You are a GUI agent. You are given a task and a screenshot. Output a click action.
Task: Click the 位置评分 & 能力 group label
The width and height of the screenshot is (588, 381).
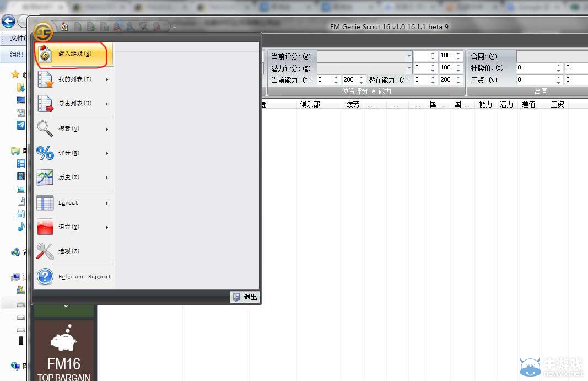(x=367, y=91)
